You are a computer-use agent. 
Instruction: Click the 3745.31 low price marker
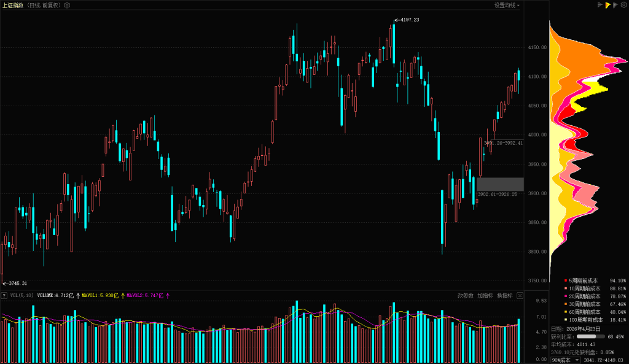(x=15, y=283)
